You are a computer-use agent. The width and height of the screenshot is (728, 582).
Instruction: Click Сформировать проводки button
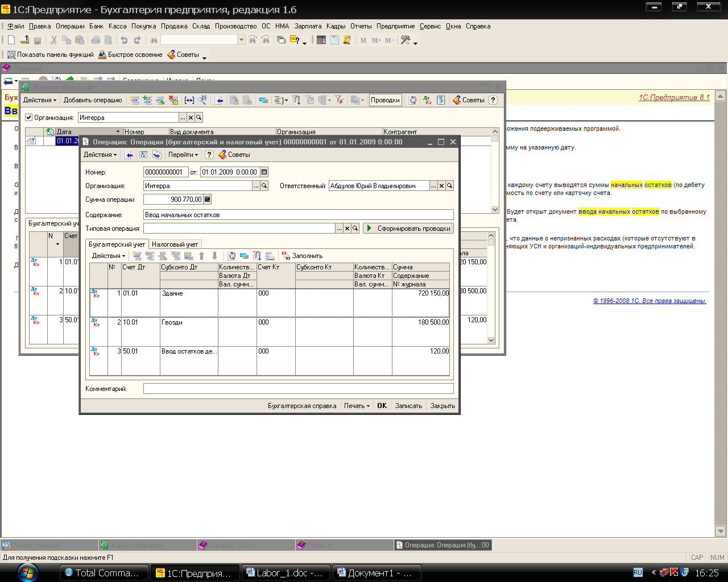[x=408, y=228]
